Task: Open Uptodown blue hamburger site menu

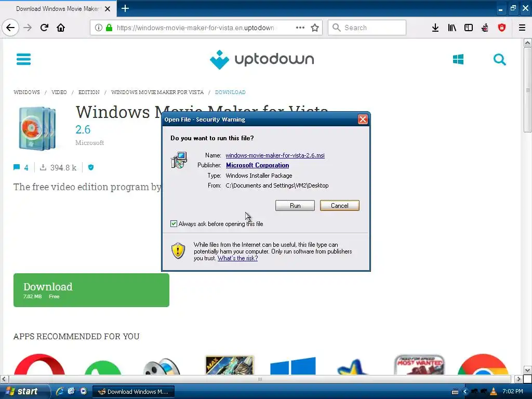Action: (x=23, y=59)
